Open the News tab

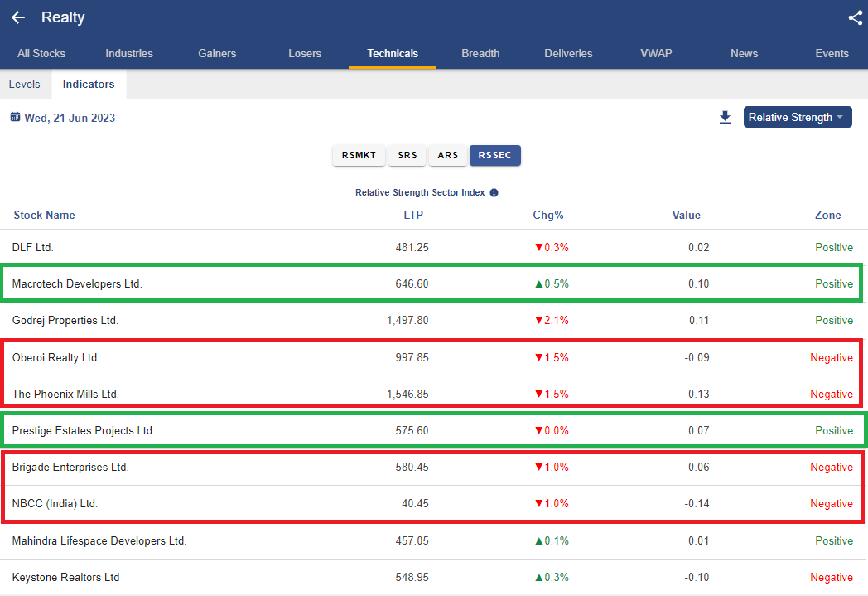pyautogui.click(x=744, y=53)
